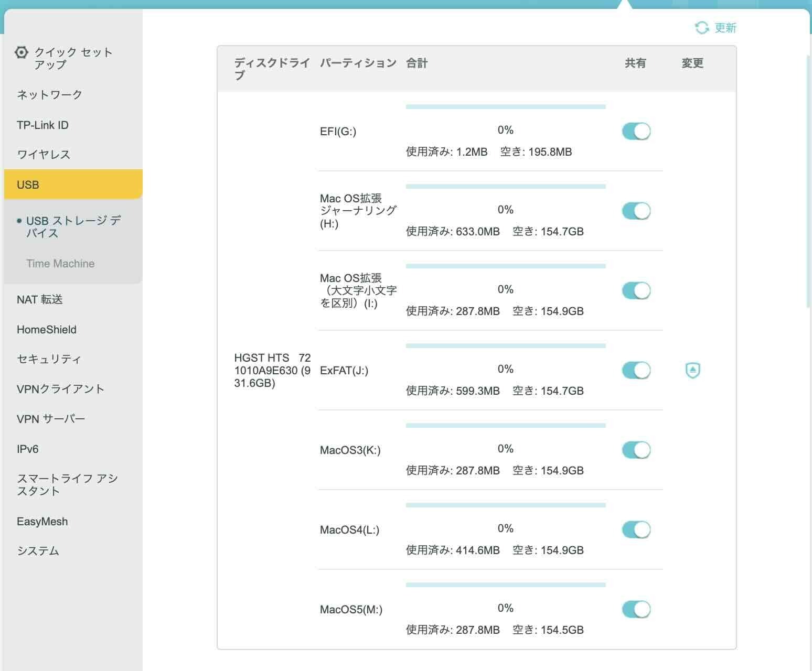Toggle sharing for MacOS4(L:) partition

point(636,529)
